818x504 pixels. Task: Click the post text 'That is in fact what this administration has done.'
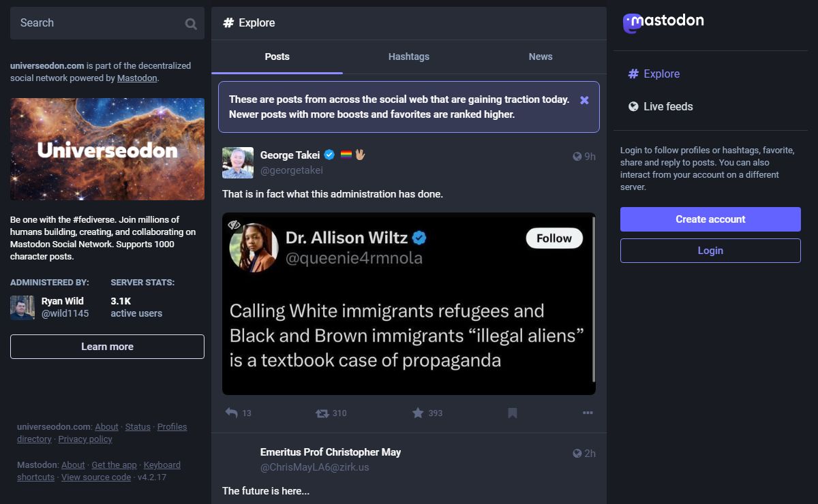click(333, 194)
